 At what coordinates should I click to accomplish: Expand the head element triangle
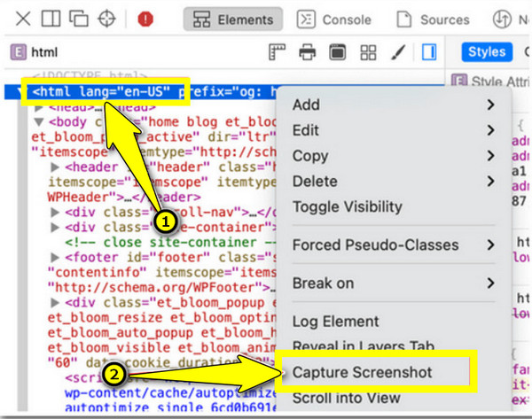39,108
